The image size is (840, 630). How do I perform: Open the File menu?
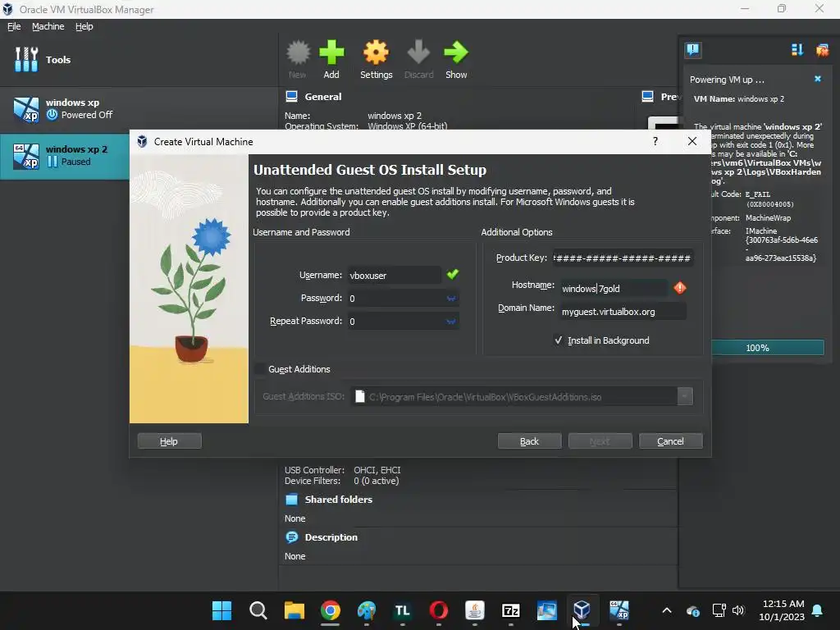(14, 26)
